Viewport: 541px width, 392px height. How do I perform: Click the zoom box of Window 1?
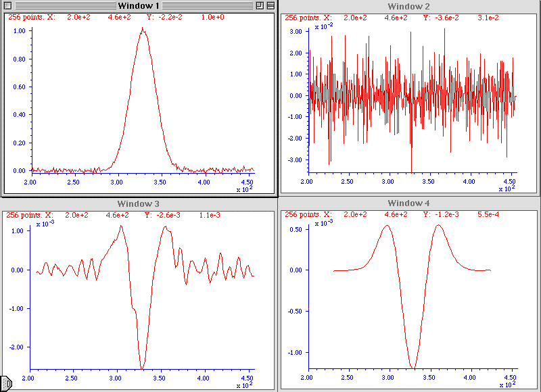pos(259,5)
